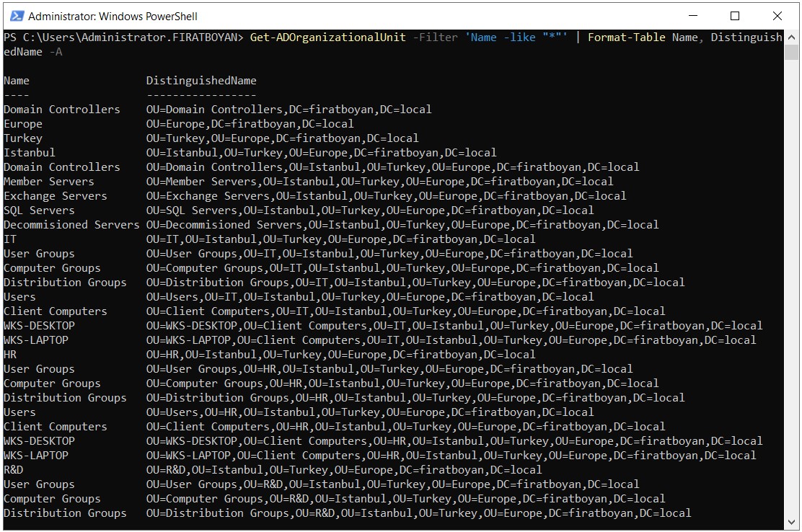Screen dimensions: 802x532
Task: Click the Exchange Servers name entry
Action: tap(56, 196)
